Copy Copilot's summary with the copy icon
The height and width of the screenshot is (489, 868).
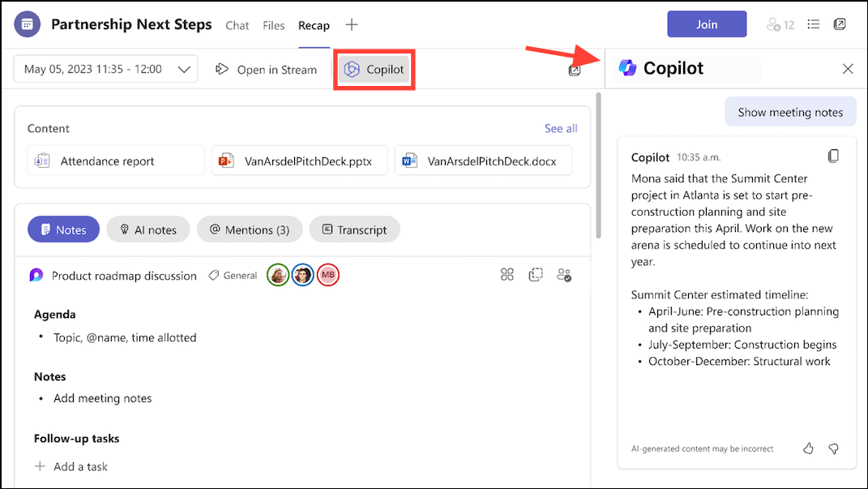point(833,156)
